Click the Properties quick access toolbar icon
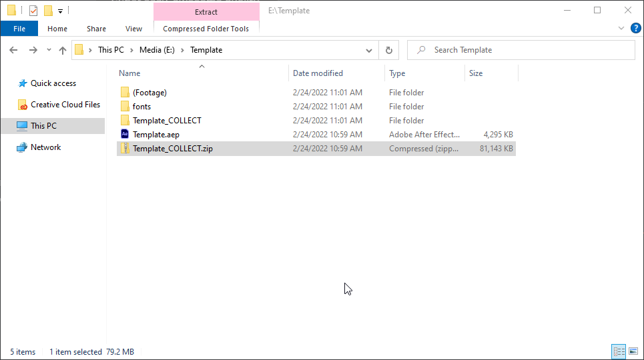The height and width of the screenshot is (360, 644). tap(33, 11)
